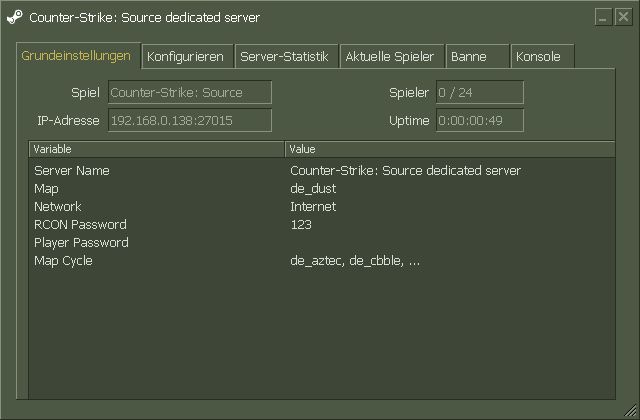The image size is (640, 420).
Task: Click the IP-Adresse field
Action: pyautogui.click(x=189, y=121)
